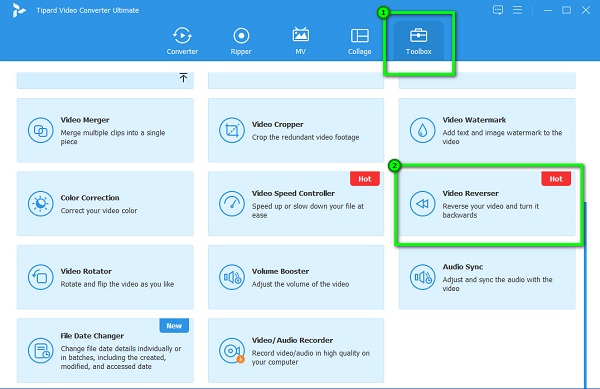Click the Video/Audio Recorder camera icon
The width and height of the screenshot is (600, 389).
pos(232,350)
